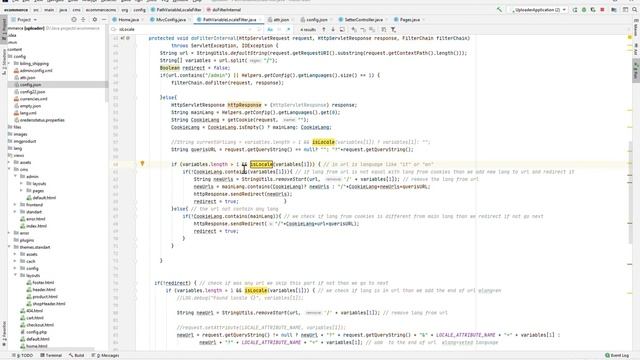The height and width of the screenshot is (360, 640).
Task: Expand the cach folder node
Action: pos(16,261)
